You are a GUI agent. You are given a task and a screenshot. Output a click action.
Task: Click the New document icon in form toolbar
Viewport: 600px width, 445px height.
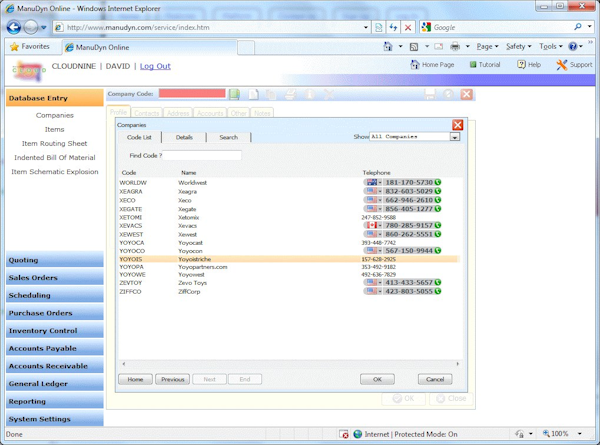pyautogui.click(x=253, y=94)
